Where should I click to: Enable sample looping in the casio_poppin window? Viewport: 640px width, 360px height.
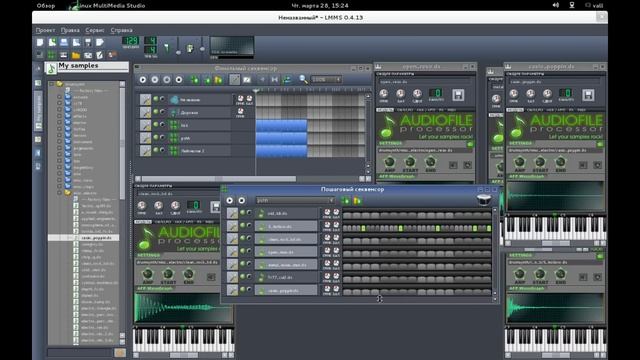pyautogui.click(x=598, y=165)
